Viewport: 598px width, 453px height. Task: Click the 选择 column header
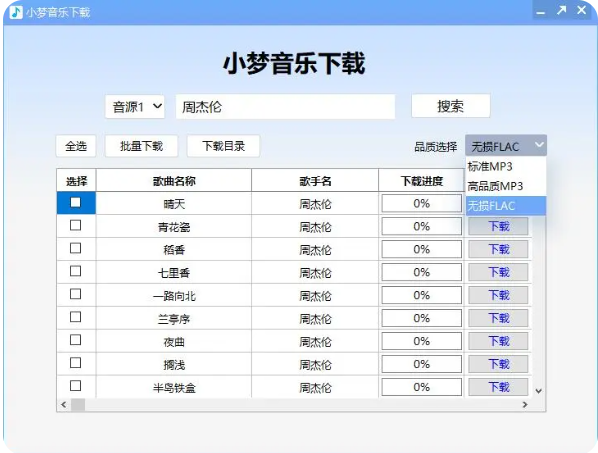[76, 180]
